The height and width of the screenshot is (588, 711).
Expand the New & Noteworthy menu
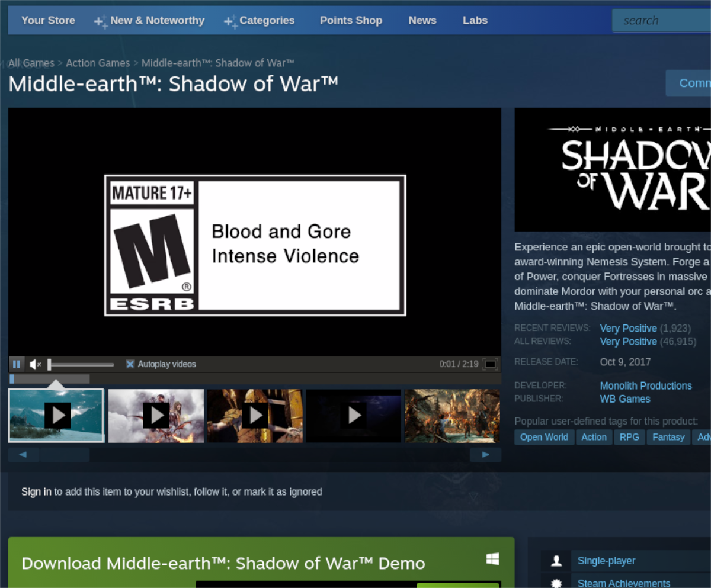point(149,21)
